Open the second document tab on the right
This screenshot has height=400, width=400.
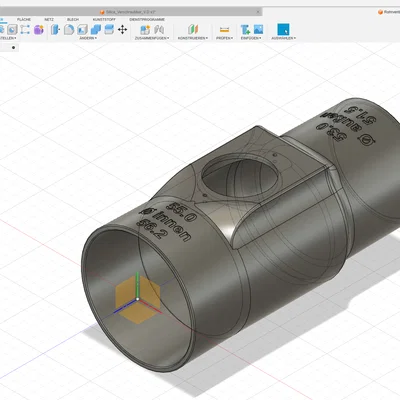click(389, 12)
